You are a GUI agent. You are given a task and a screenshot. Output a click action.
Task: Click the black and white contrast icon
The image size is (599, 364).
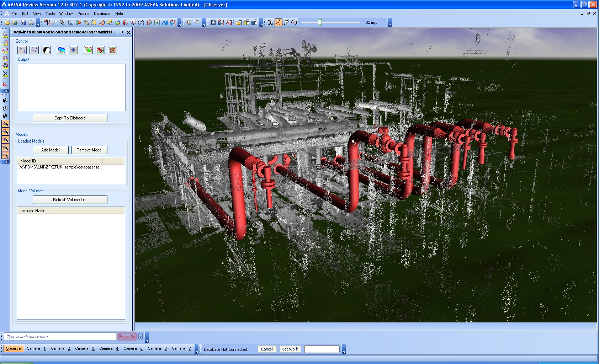click(x=46, y=50)
